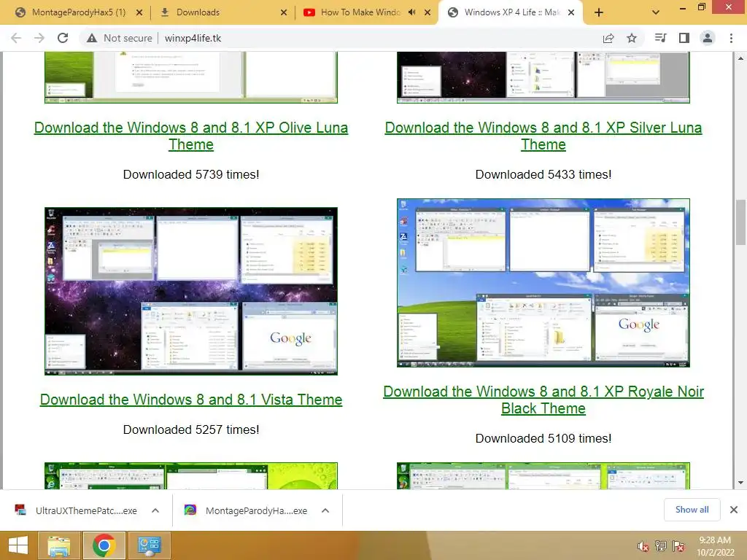Mute the YouTube tab audio icon
This screenshot has width=747, height=560.
point(411,12)
